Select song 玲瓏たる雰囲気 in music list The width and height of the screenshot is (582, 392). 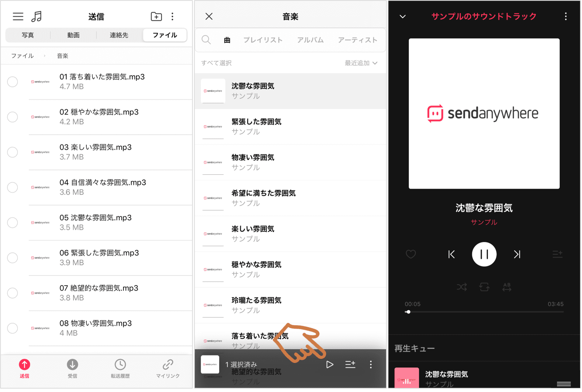click(x=291, y=306)
